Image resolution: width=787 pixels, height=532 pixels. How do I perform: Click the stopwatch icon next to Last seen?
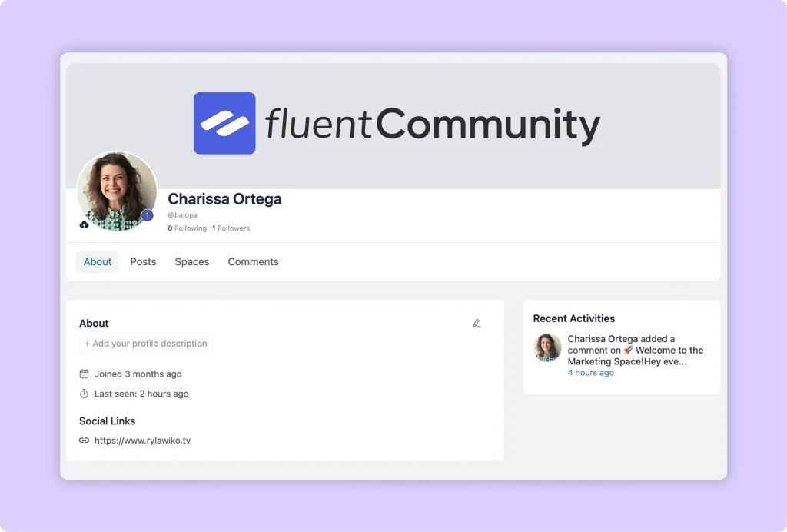[x=84, y=394]
